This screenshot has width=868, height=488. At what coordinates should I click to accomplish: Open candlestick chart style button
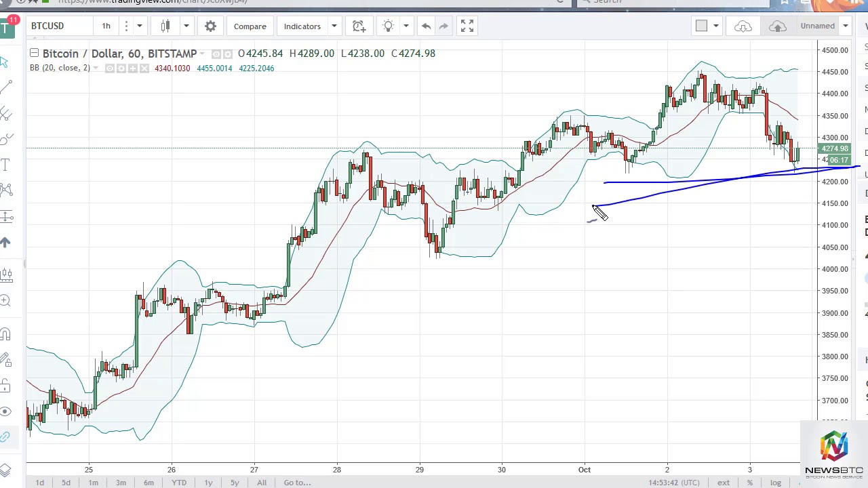tap(165, 26)
